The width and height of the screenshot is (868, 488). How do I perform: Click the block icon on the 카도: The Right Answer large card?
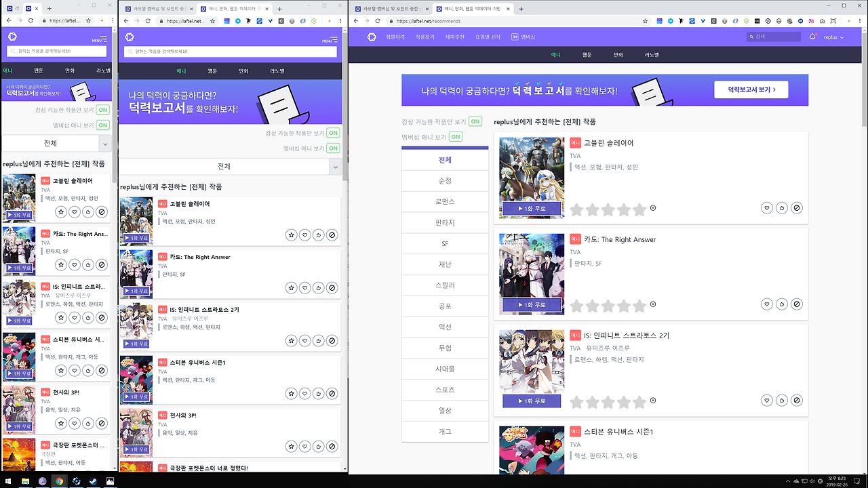(797, 304)
